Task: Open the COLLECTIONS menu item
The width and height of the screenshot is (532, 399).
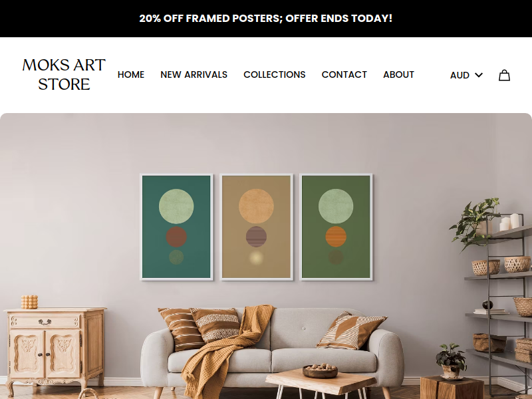Action: point(275,74)
